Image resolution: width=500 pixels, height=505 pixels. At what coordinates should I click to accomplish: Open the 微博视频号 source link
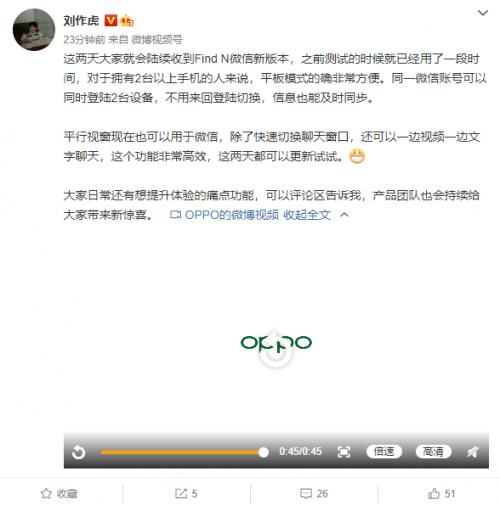pos(157,40)
